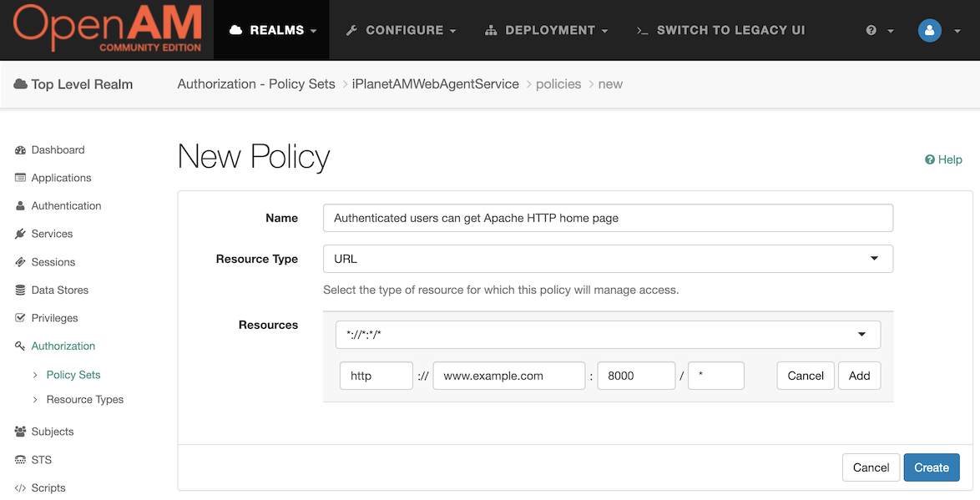Image resolution: width=980 pixels, height=500 pixels.
Task: Expand the Policy Sets chevron in sidebar
Action: (35, 375)
